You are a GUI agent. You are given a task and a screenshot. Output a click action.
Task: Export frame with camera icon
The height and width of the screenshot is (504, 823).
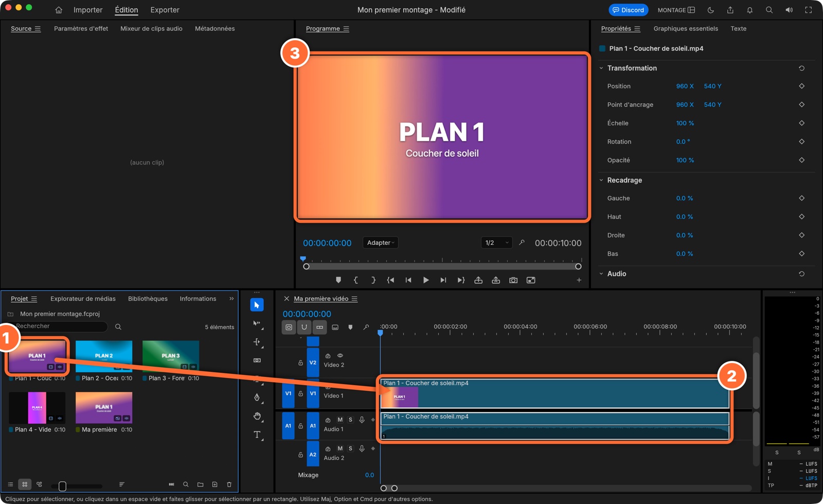point(513,280)
